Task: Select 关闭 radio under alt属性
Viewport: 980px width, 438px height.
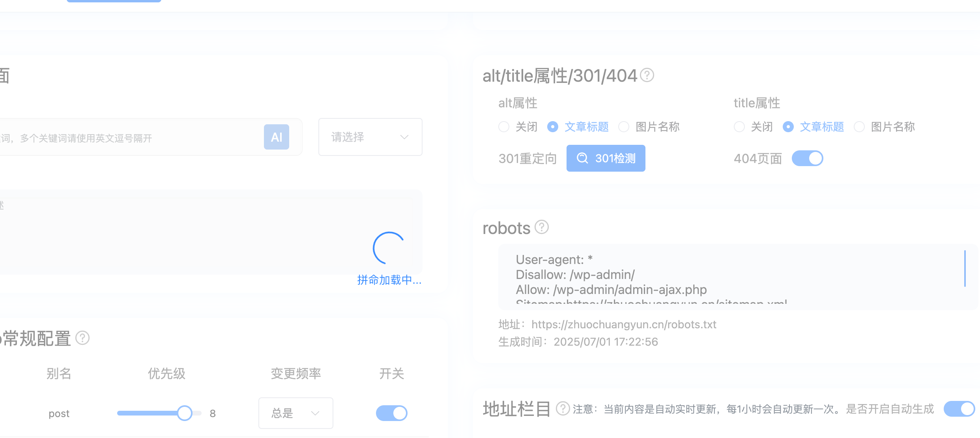Action: click(504, 127)
